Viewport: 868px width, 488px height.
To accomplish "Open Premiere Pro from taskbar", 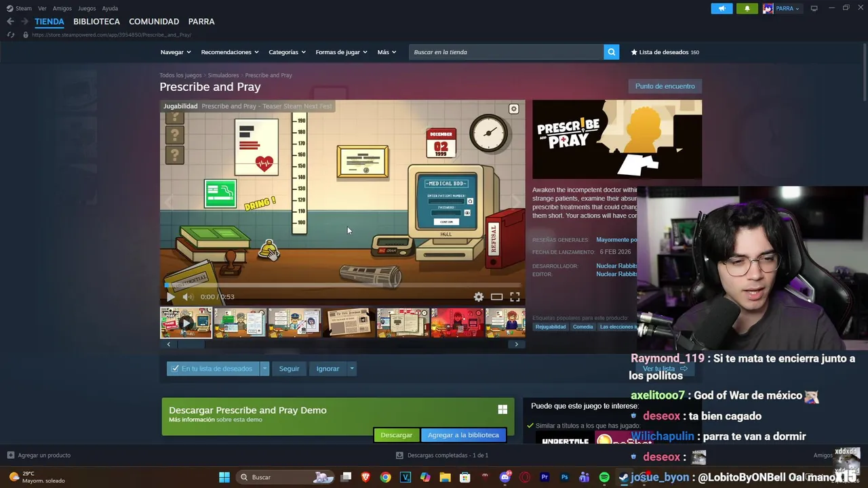I will 545,477.
